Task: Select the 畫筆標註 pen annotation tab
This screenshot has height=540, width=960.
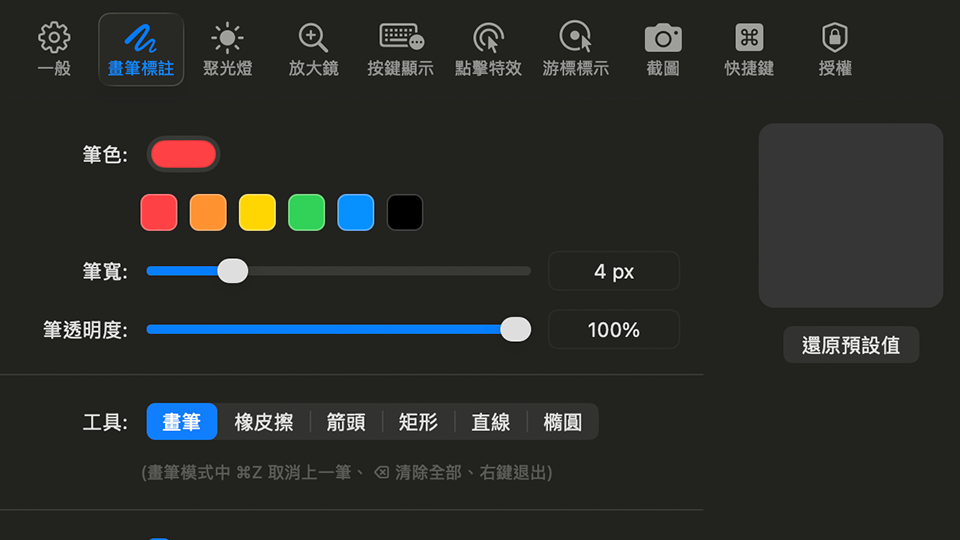Action: click(141, 50)
